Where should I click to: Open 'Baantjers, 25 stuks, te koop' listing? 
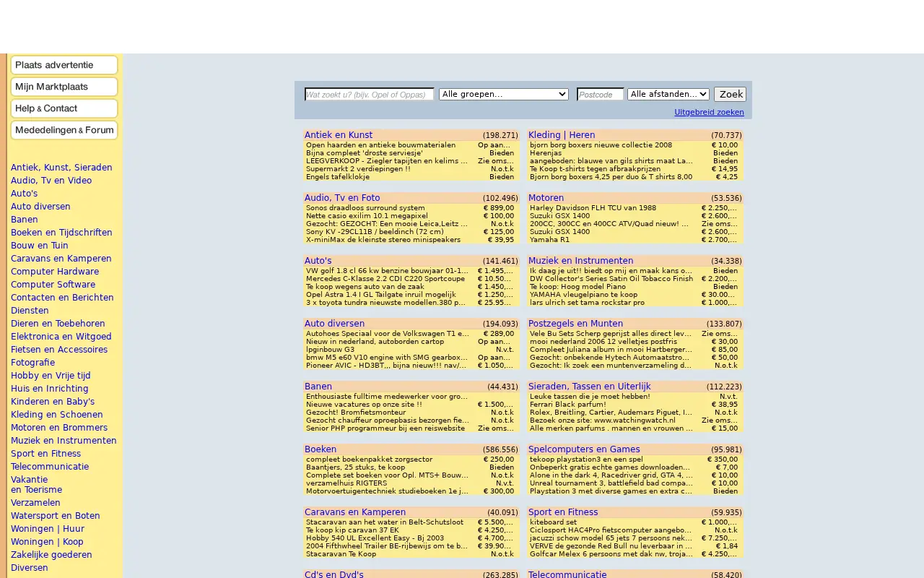pyautogui.click(x=355, y=467)
